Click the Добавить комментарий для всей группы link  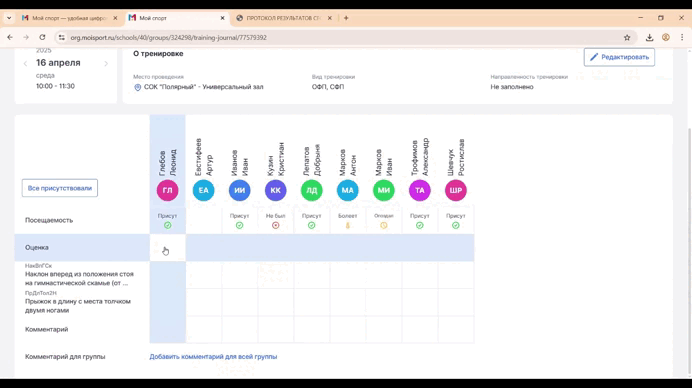(213, 357)
